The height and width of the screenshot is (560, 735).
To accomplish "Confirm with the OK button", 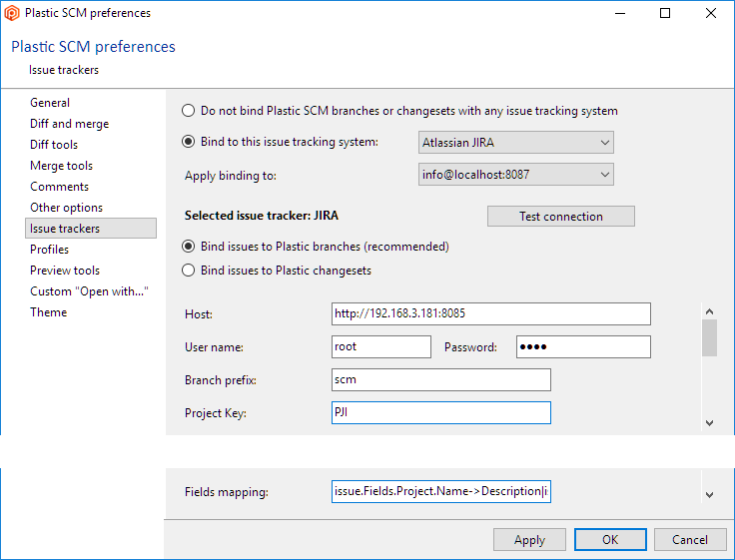I will coord(610,540).
